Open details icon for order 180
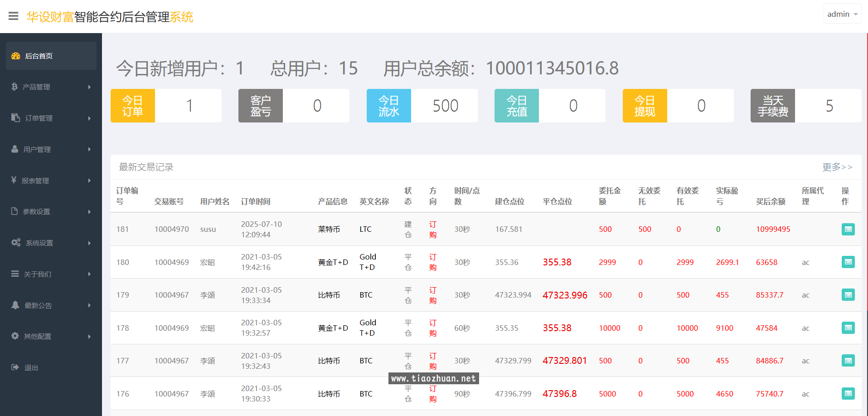Image resolution: width=868 pixels, height=416 pixels. coord(848,262)
